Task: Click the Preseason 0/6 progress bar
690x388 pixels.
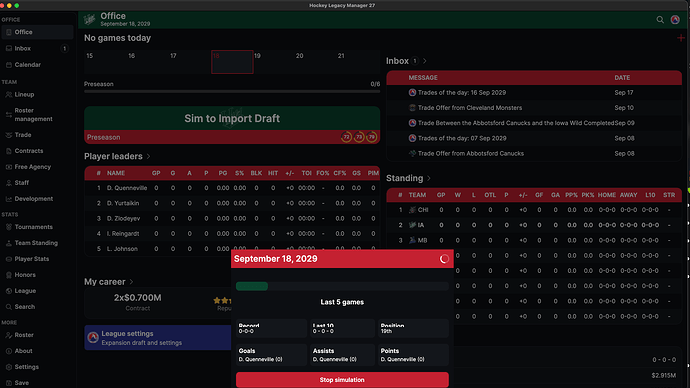Action: (x=232, y=92)
